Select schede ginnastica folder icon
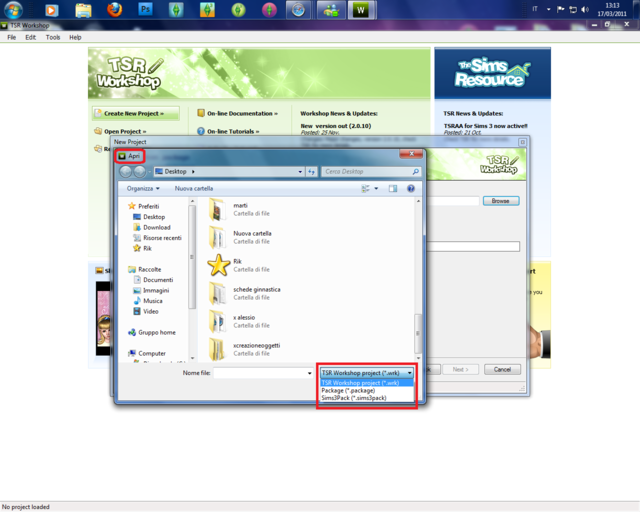Screen dimensions: 640x512 [x=217, y=294]
